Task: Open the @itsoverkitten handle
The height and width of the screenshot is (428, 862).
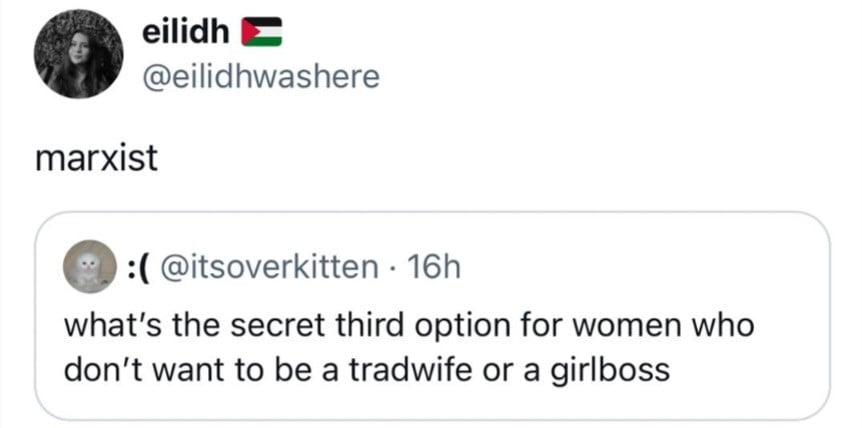Action: 270,268
